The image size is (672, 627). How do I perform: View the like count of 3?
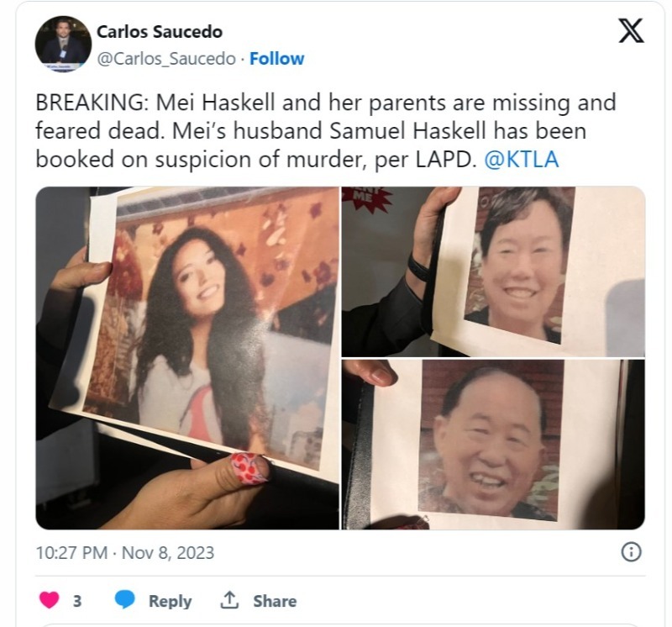pos(77,601)
